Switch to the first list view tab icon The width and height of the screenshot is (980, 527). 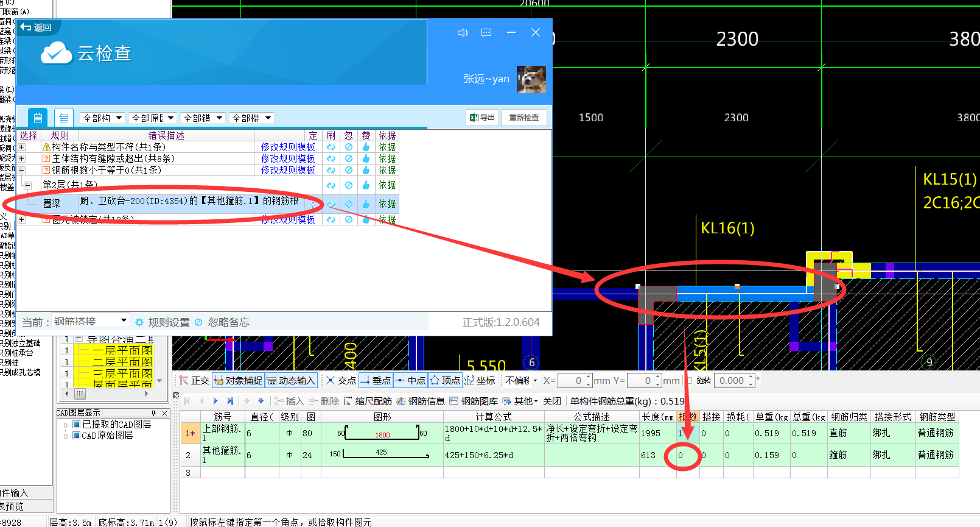point(38,118)
